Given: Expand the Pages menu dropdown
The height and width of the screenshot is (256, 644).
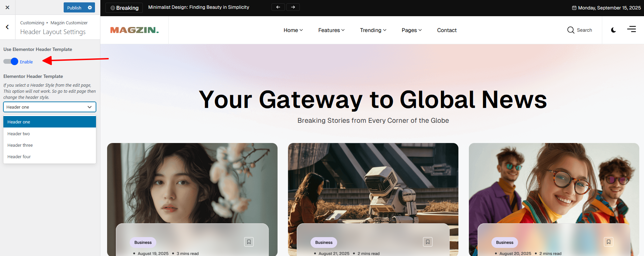Looking at the screenshot, I should pyautogui.click(x=412, y=30).
